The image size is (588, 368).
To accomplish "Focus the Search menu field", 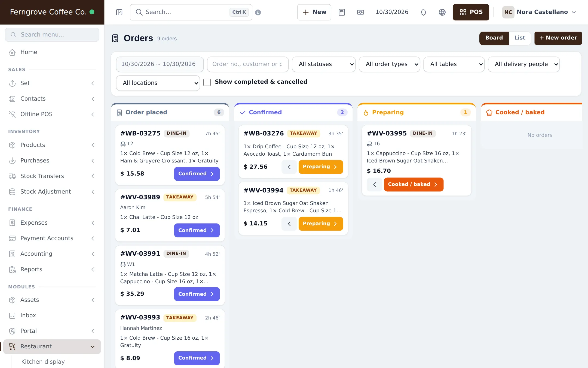I will tap(52, 35).
